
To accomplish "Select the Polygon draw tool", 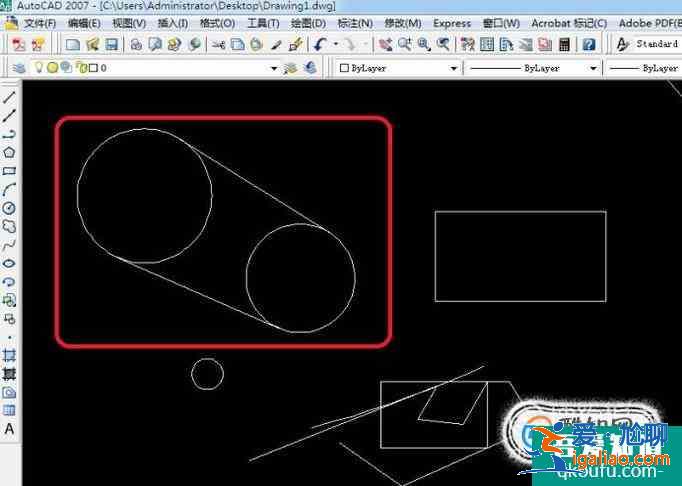I will click(9, 152).
